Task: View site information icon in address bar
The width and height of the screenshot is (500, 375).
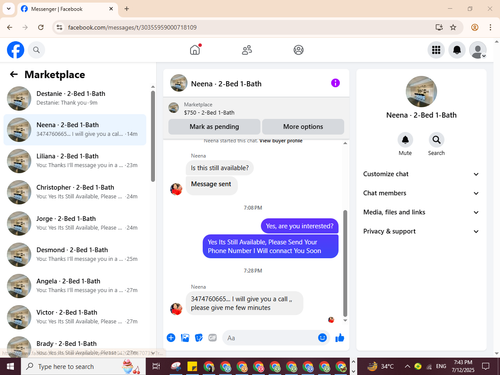Action: (59, 27)
